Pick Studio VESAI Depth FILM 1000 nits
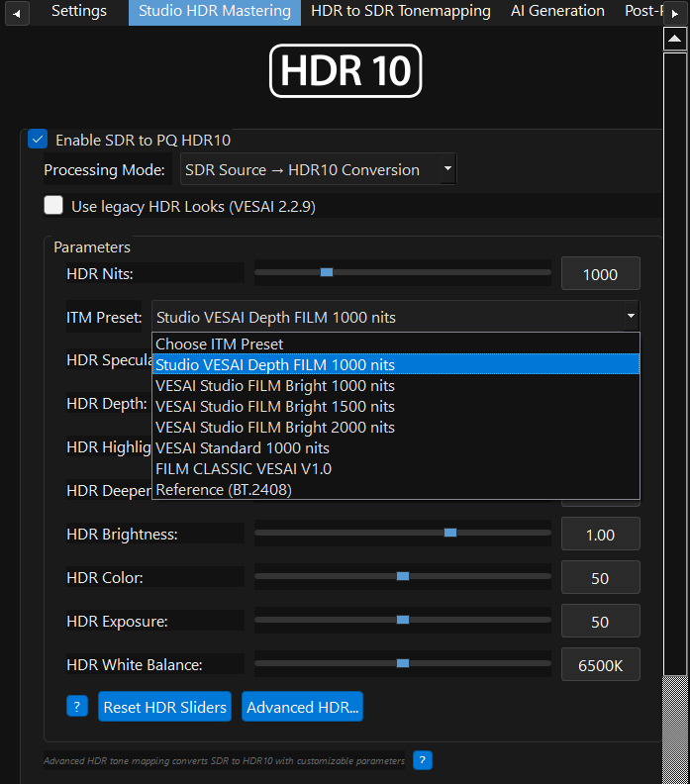The width and height of the screenshot is (690, 784). tap(396, 364)
